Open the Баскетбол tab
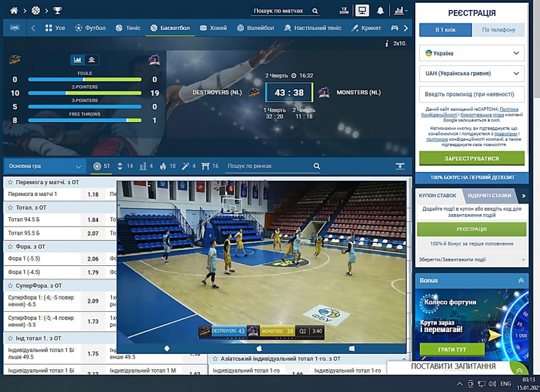 click(170, 28)
